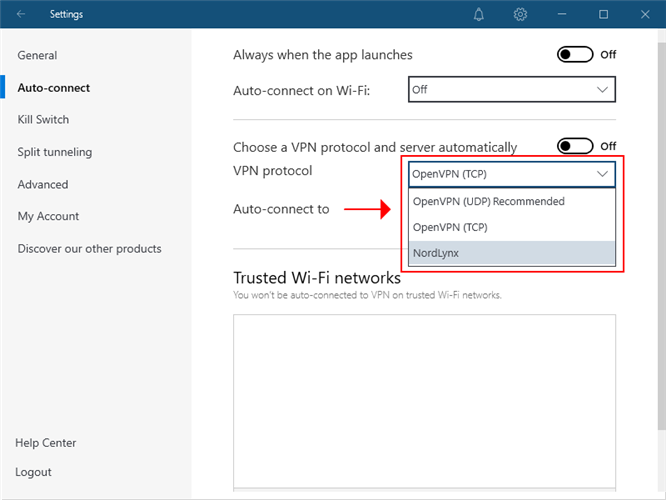Screen dimensions: 666x500
Task: Click Logout in the sidebar
Action: coord(34,472)
